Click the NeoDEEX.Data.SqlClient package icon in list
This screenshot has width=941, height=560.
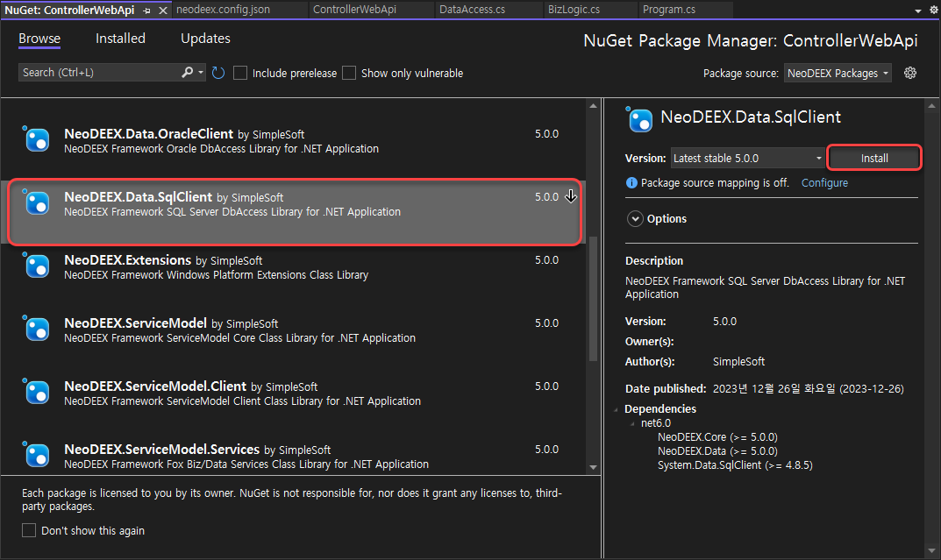[x=37, y=203]
